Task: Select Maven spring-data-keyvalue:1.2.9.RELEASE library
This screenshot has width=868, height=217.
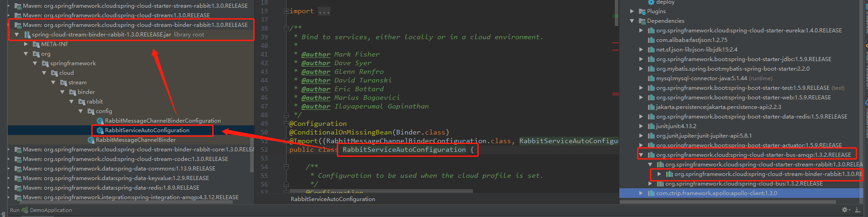Action: (x=116, y=178)
